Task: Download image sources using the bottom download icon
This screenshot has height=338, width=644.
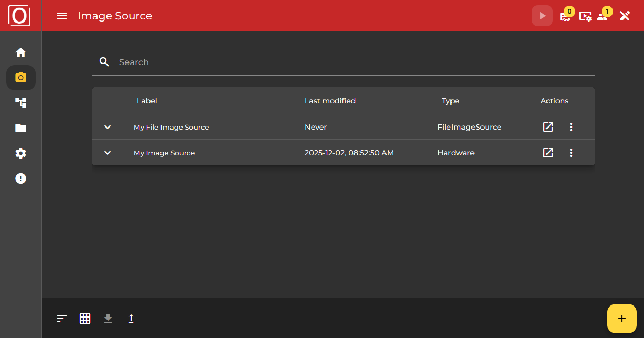Action: click(108, 318)
